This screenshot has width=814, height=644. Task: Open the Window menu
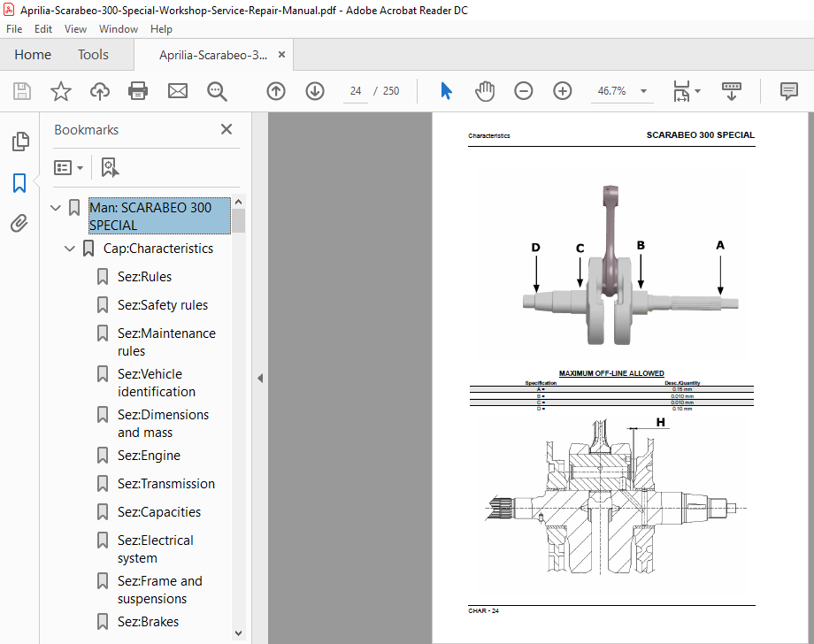pyautogui.click(x=119, y=29)
